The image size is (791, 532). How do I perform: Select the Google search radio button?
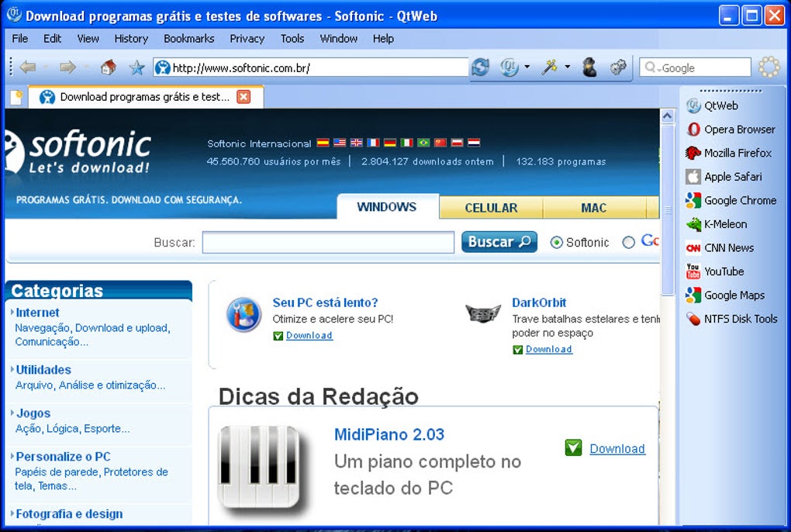(x=629, y=242)
